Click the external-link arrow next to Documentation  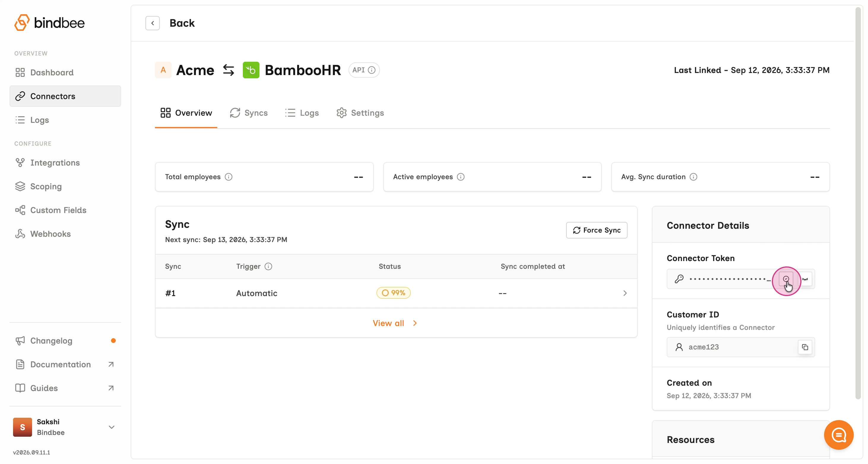tap(111, 364)
